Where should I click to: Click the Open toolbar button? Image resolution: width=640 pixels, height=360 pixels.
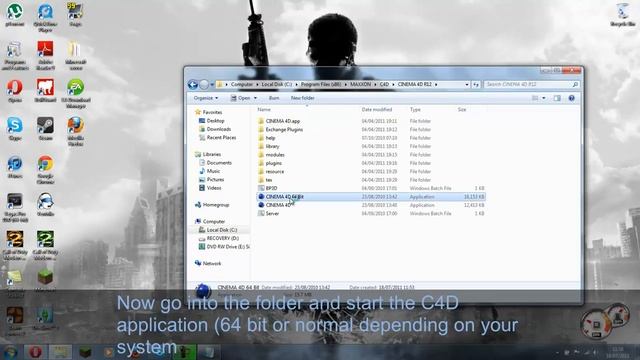(x=240, y=98)
